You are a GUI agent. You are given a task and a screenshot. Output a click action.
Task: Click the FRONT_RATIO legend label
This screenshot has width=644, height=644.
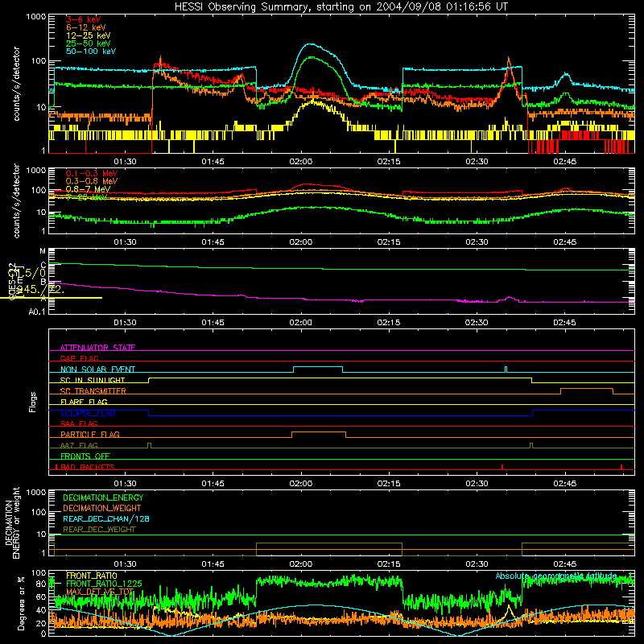tap(92, 576)
